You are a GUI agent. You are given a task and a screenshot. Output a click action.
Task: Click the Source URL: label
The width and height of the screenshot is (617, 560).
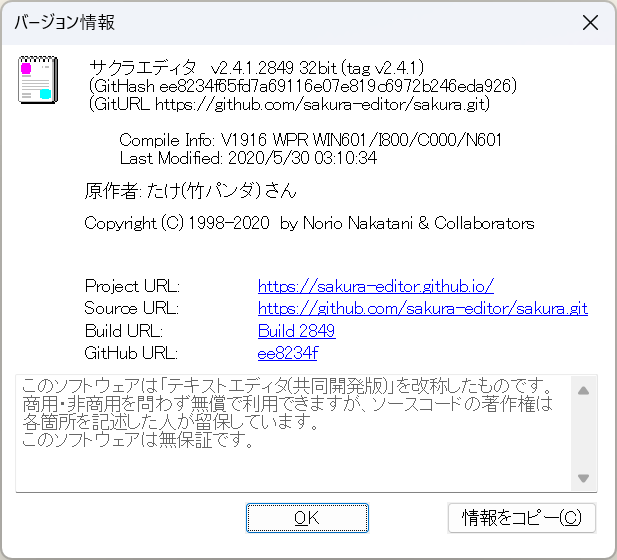click(131, 308)
